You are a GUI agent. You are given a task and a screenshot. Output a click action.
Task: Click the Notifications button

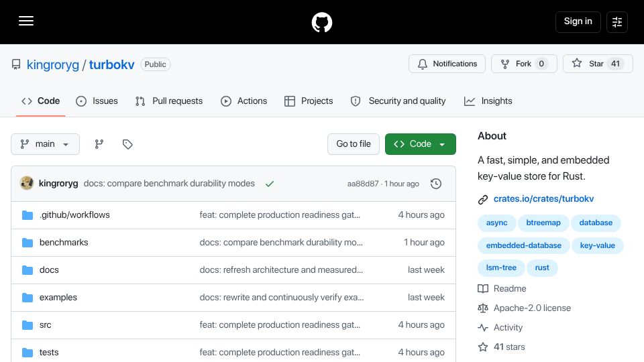tap(447, 64)
